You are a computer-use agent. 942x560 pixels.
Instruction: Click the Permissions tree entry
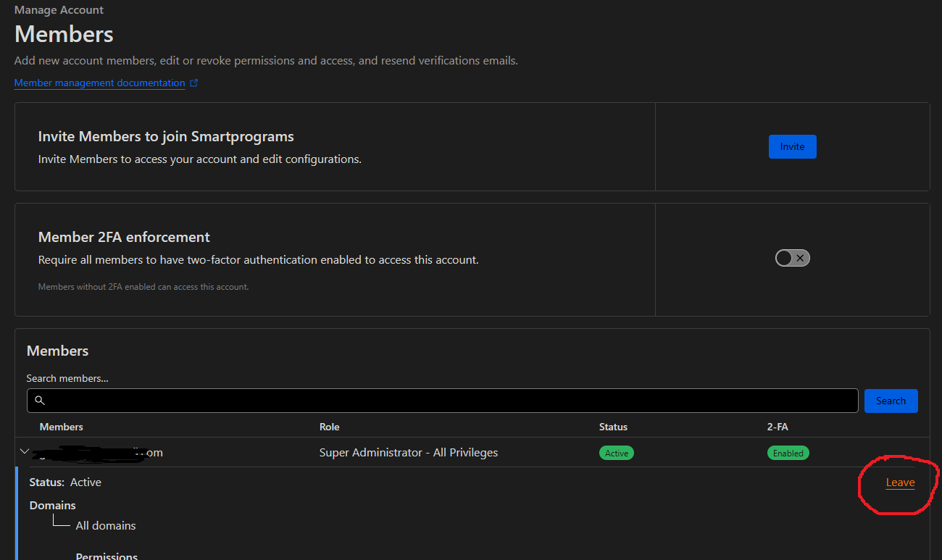(107, 555)
